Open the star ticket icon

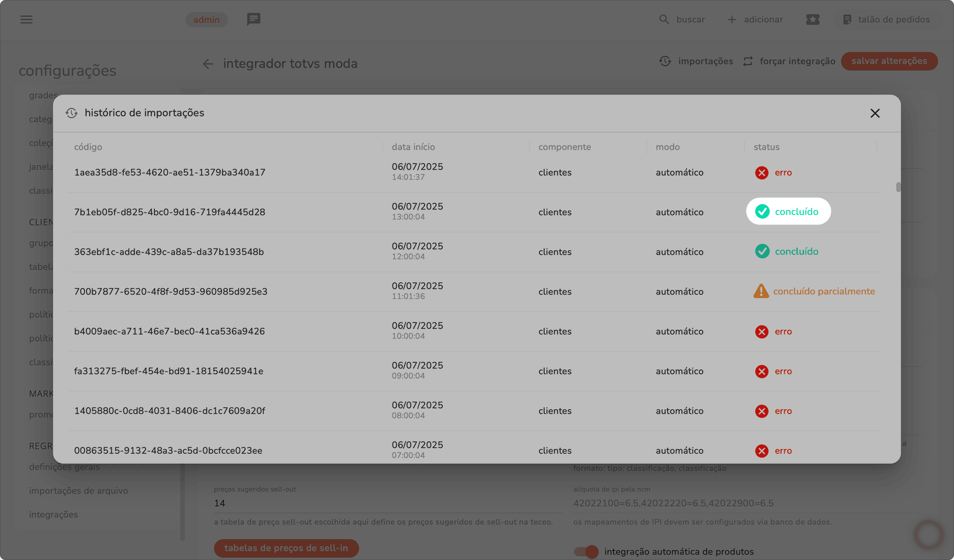(x=813, y=19)
